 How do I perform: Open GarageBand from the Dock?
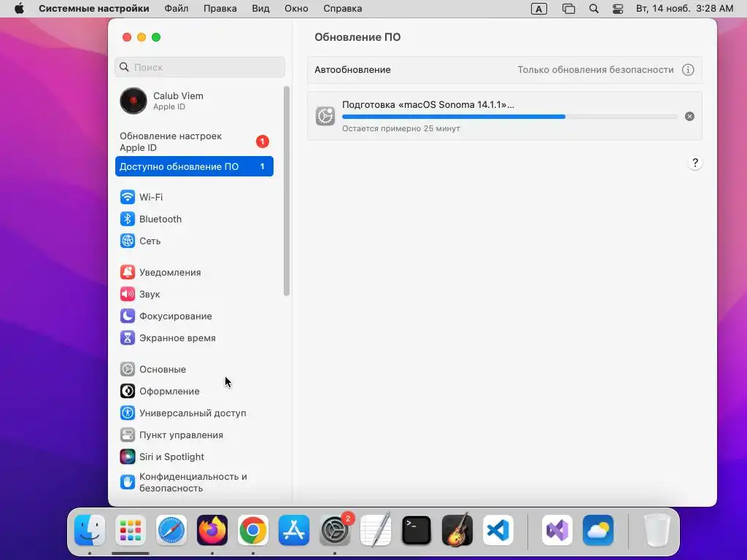pyautogui.click(x=457, y=530)
